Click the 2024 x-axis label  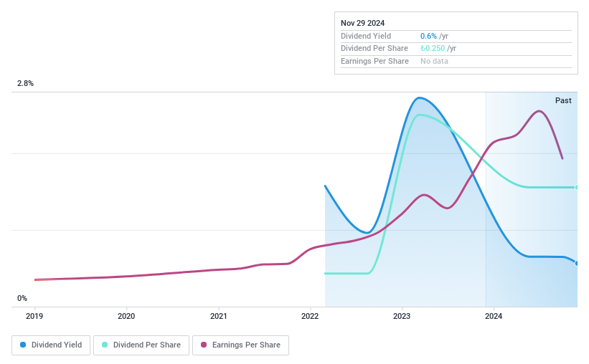494,315
